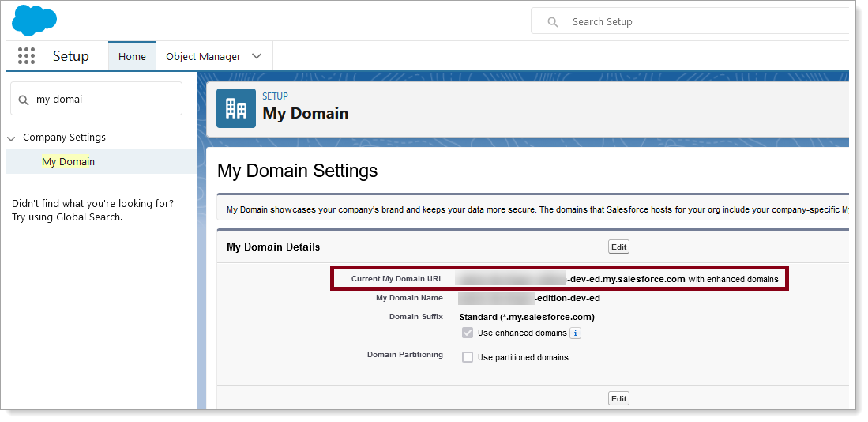Click the My Domain Details section title
The height and width of the screenshot is (422, 868).
tap(273, 247)
